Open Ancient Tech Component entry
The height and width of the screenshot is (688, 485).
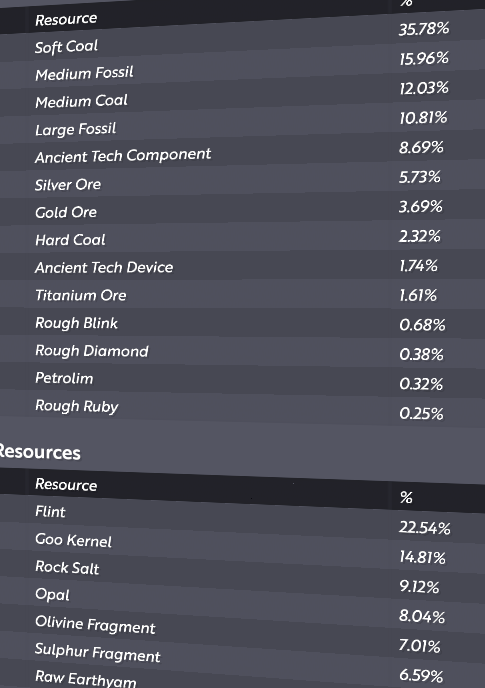(x=123, y=155)
